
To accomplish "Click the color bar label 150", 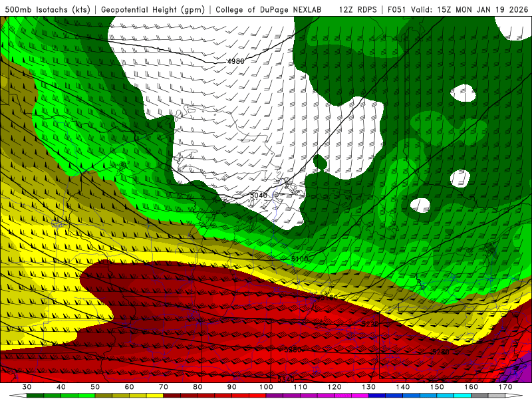I will (x=438, y=387).
